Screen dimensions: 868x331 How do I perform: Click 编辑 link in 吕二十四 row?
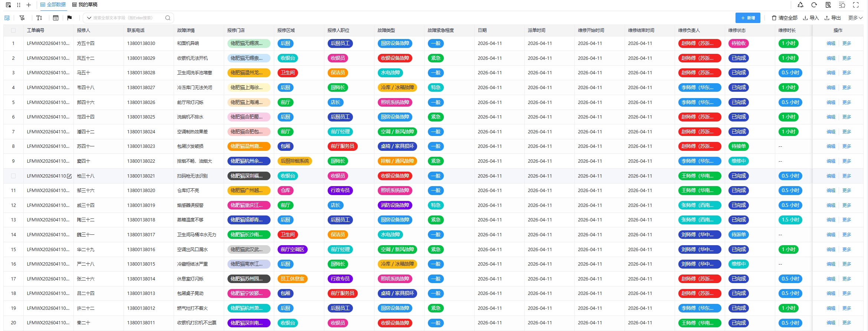tap(831, 293)
